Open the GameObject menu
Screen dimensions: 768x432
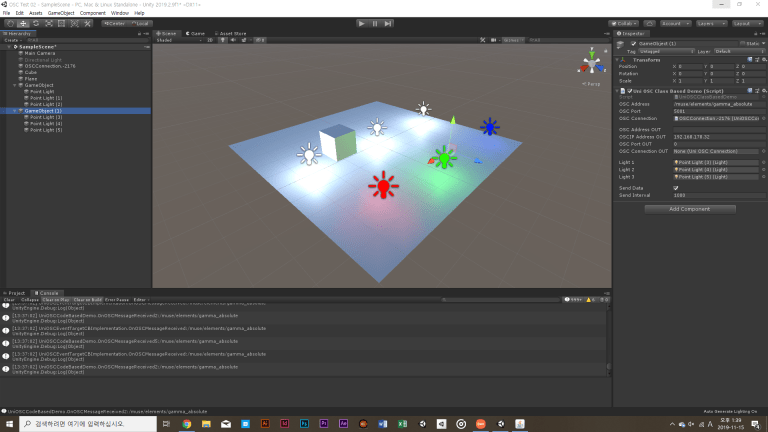pyautogui.click(x=62, y=13)
